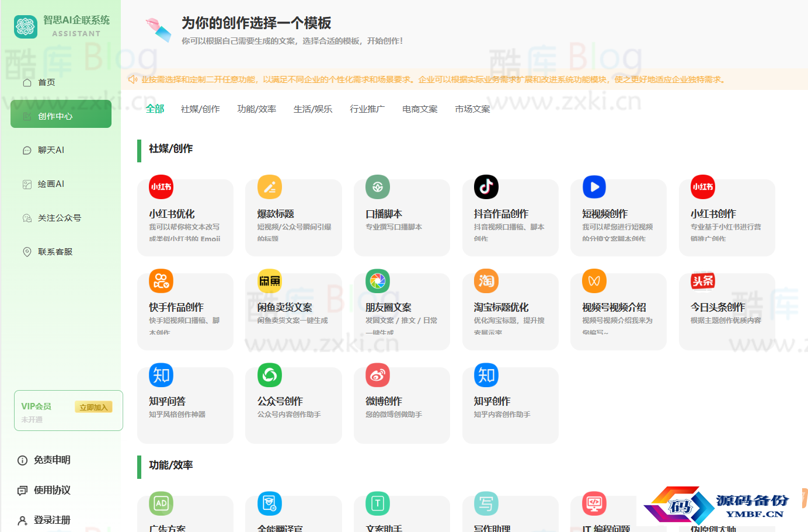Open the 使用协议 link
The height and width of the screenshot is (532, 808).
click(52, 490)
